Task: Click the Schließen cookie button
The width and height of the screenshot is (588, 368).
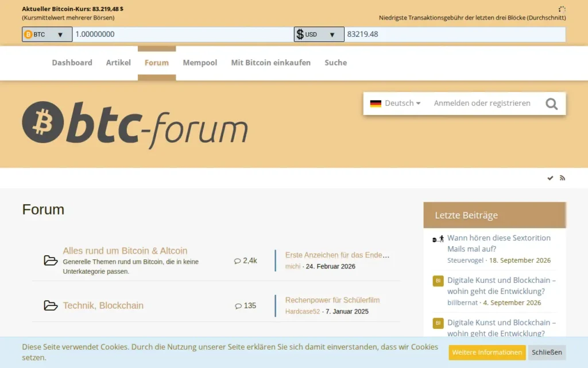Action: coord(547,352)
